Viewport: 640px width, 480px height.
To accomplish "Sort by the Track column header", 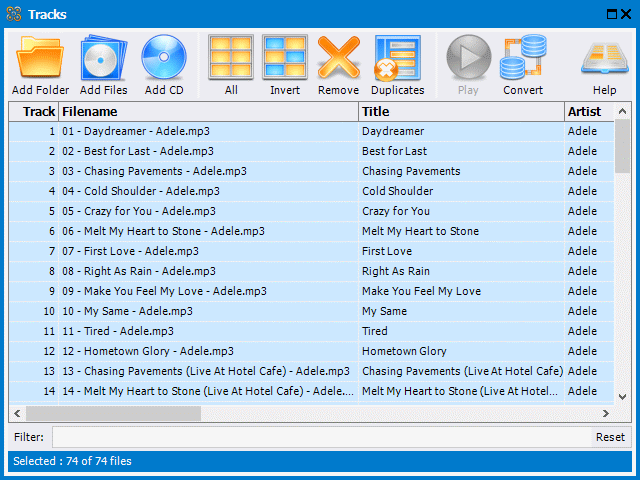I will [x=34, y=111].
